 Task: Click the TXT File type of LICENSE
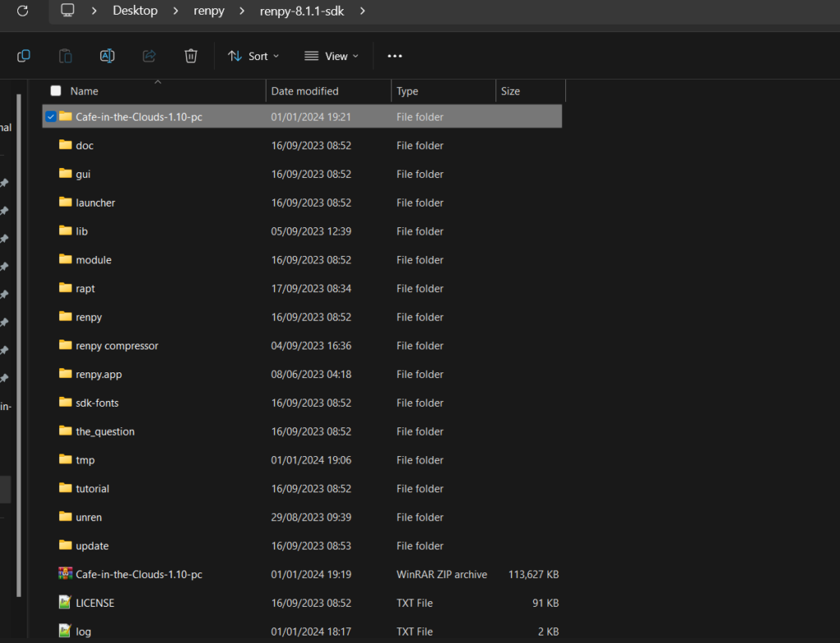click(x=414, y=603)
